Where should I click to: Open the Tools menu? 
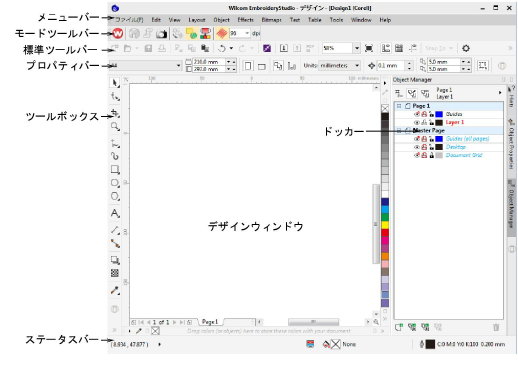click(336, 20)
